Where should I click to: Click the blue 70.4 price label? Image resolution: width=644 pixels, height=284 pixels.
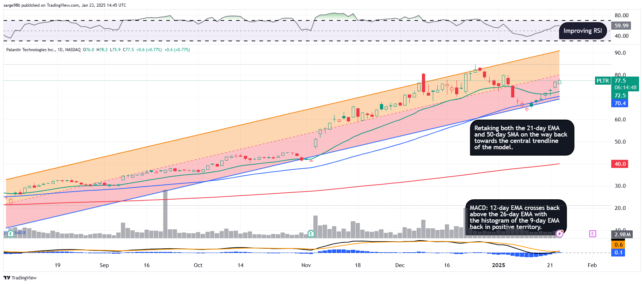pyautogui.click(x=620, y=103)
